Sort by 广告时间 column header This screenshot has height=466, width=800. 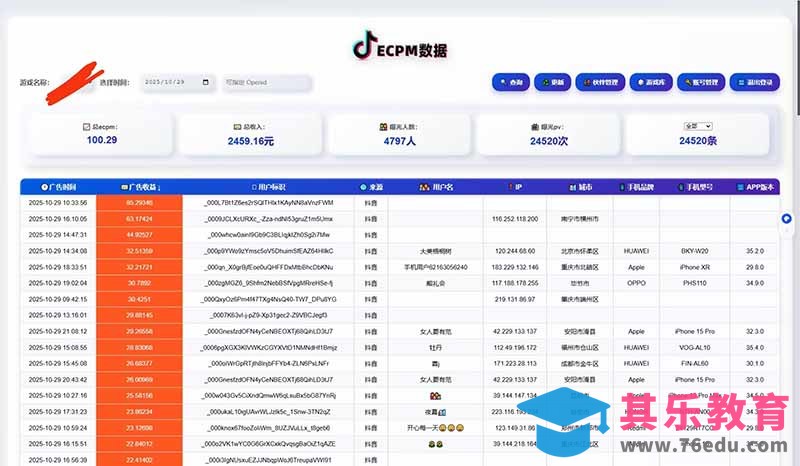tap(59, 187)
